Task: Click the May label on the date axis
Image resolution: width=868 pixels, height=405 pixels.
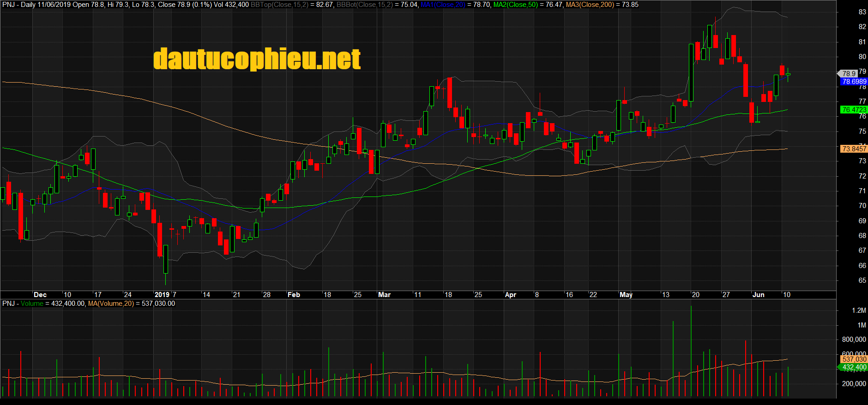Action: [626, 295]
